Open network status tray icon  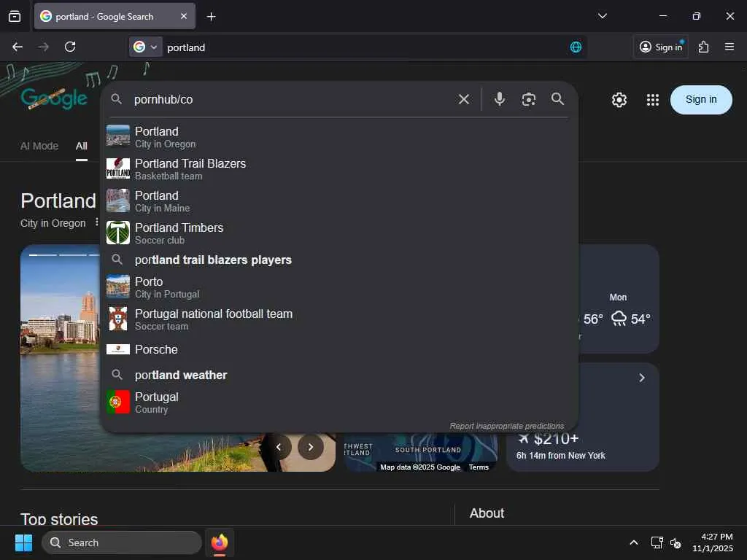[x=657, y=542]
